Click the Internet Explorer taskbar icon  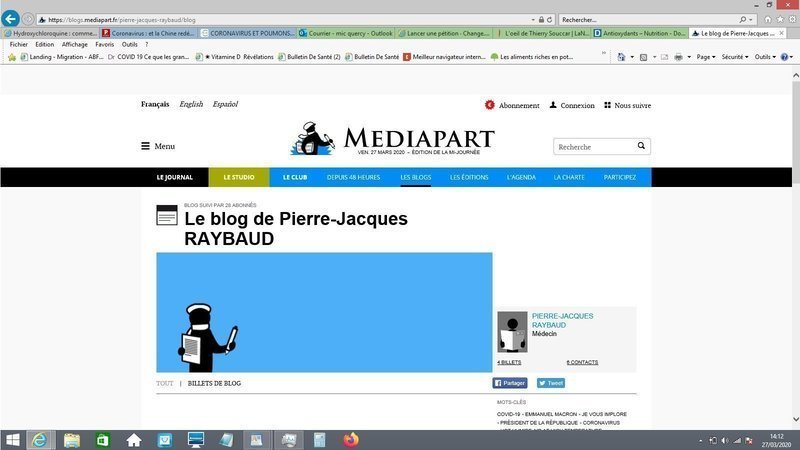tap(41, 439)
